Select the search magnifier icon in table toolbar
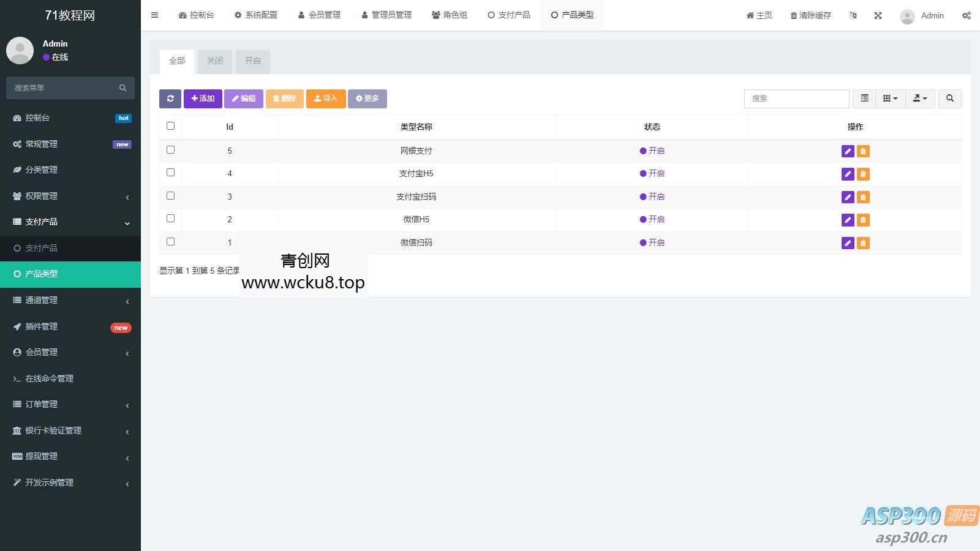 point(949,99)
